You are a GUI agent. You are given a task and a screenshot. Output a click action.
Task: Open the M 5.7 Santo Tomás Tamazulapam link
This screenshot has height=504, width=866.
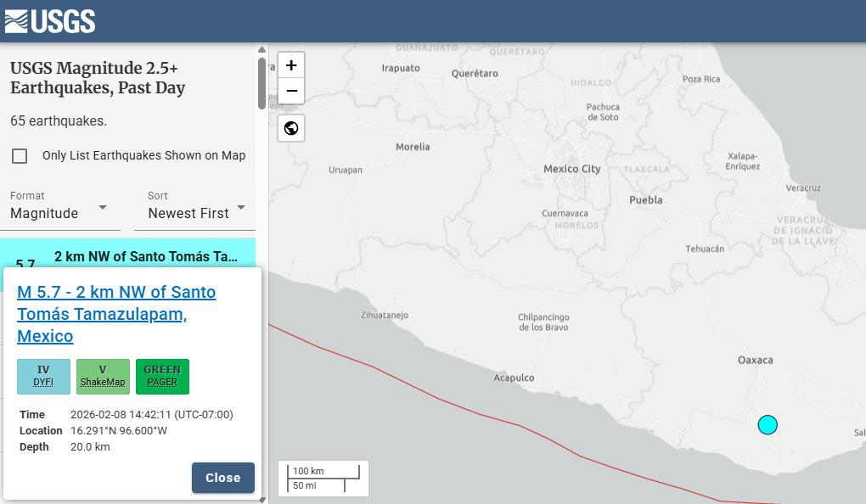tap(116, 314)
